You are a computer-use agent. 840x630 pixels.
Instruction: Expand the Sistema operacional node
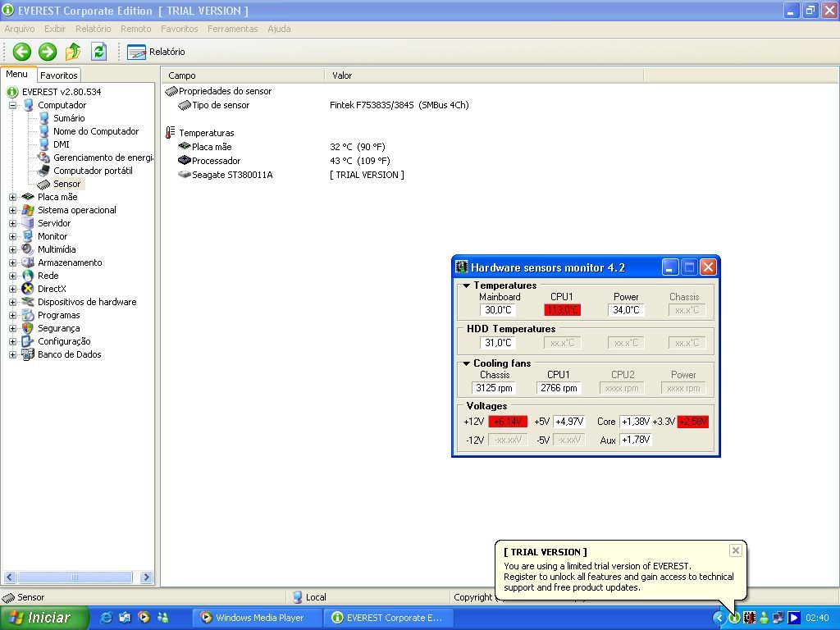[x=12, y=210]
